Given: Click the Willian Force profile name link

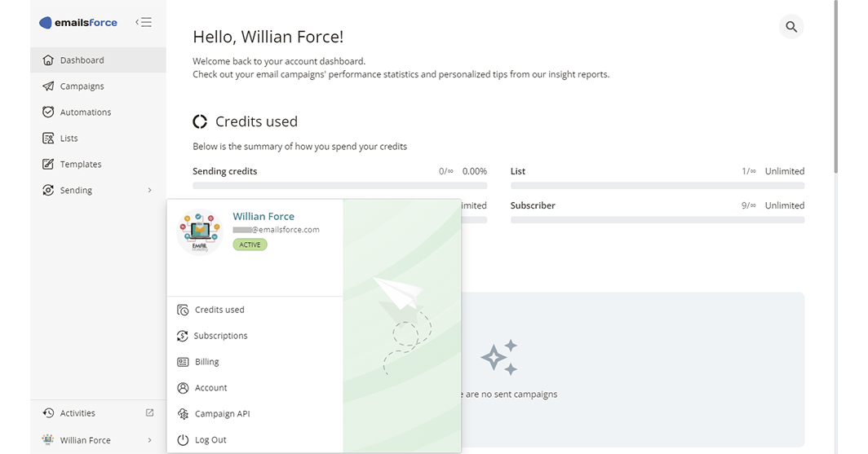Looking at the screenshot, I should point(263,216).
